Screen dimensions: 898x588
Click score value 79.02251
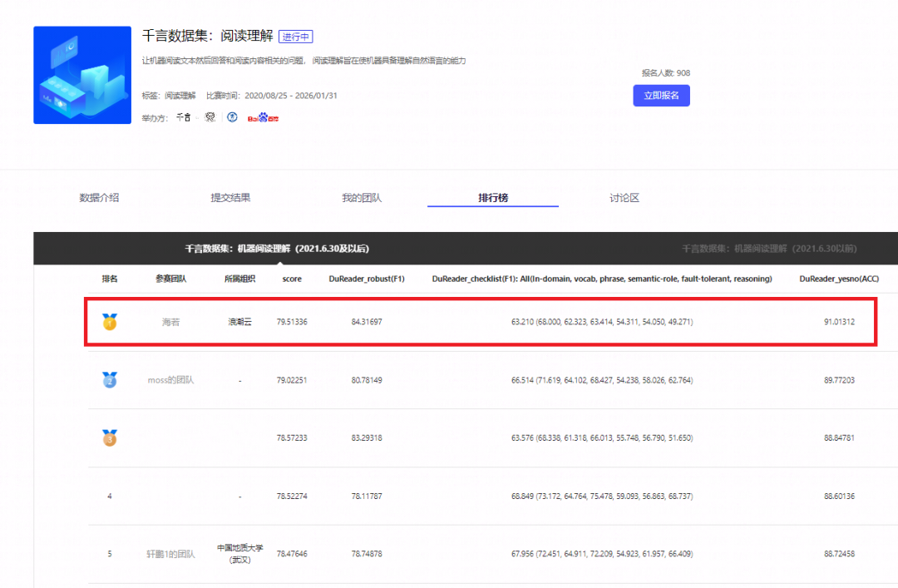pos(292,380)
